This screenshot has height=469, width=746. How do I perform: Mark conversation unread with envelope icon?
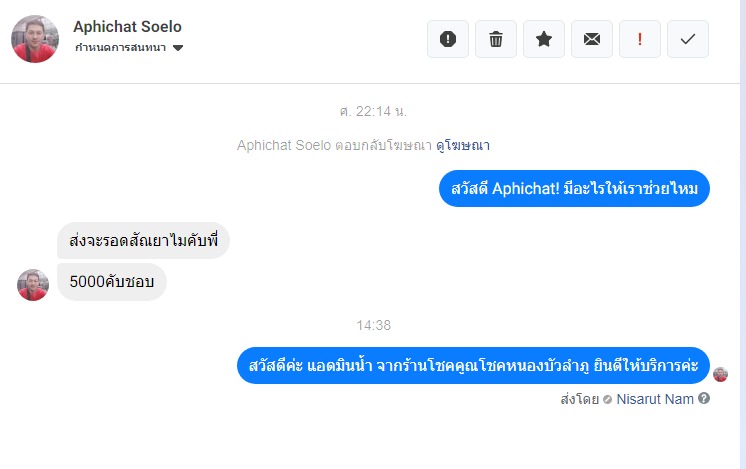pyautogui.click(x=592, y=39)
